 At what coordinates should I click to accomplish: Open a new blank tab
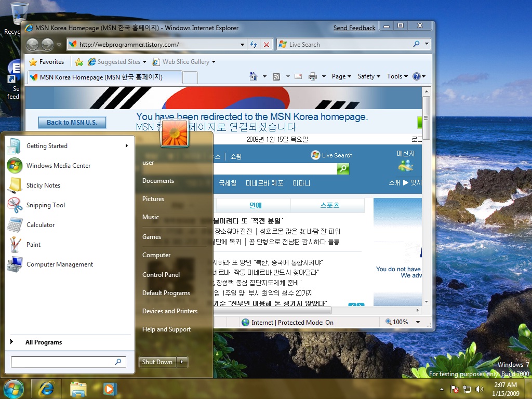click(x=190, y=77)
